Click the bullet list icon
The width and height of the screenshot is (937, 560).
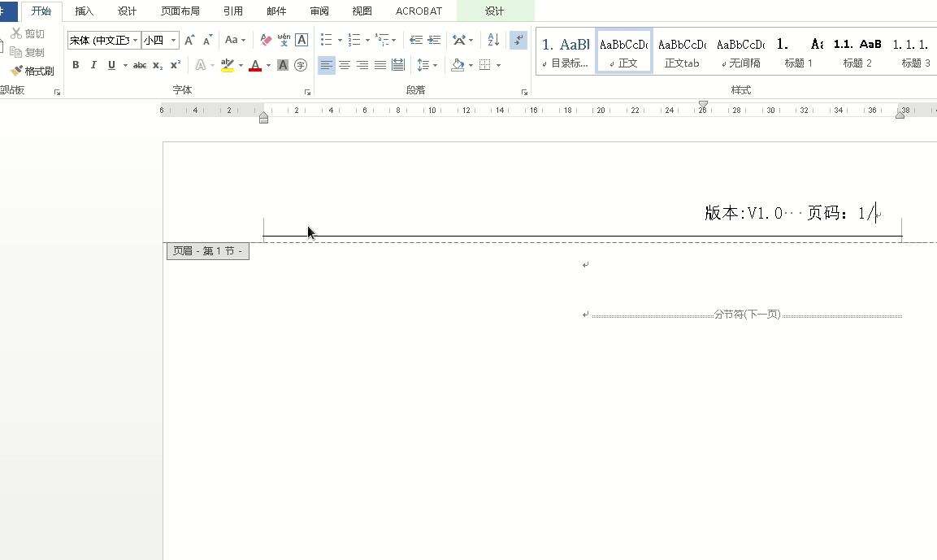coord(326,40)
